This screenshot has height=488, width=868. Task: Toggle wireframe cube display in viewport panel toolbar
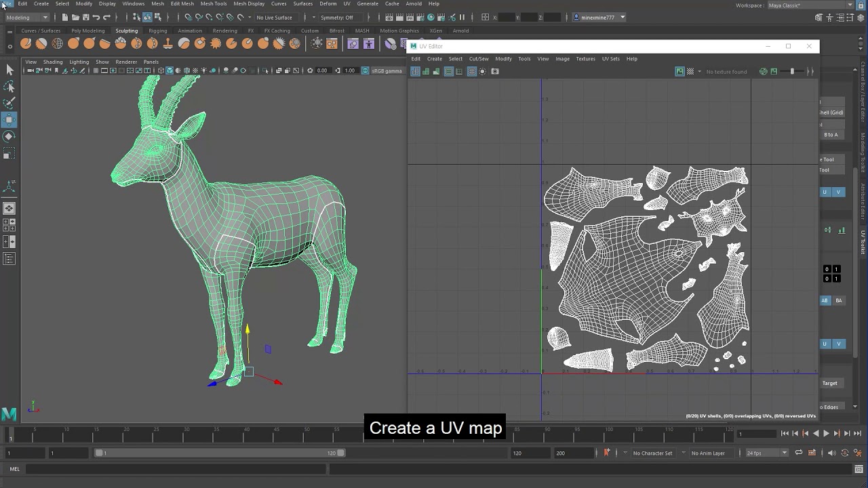(161, 70)
